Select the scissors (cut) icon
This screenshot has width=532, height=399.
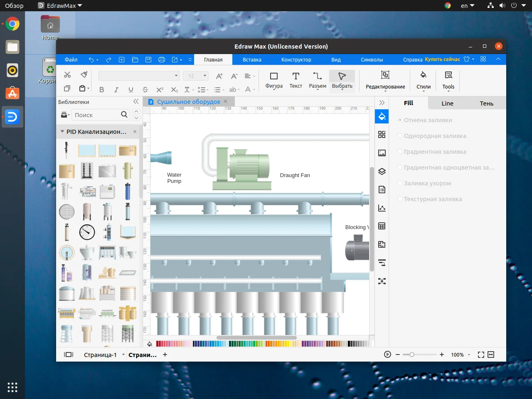tap(67, 75)
